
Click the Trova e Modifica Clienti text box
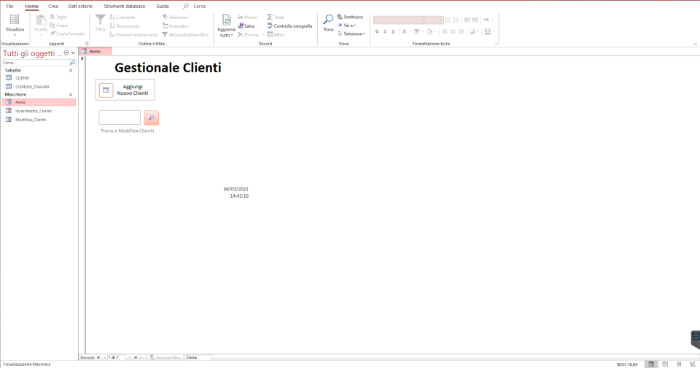(120, 118)
